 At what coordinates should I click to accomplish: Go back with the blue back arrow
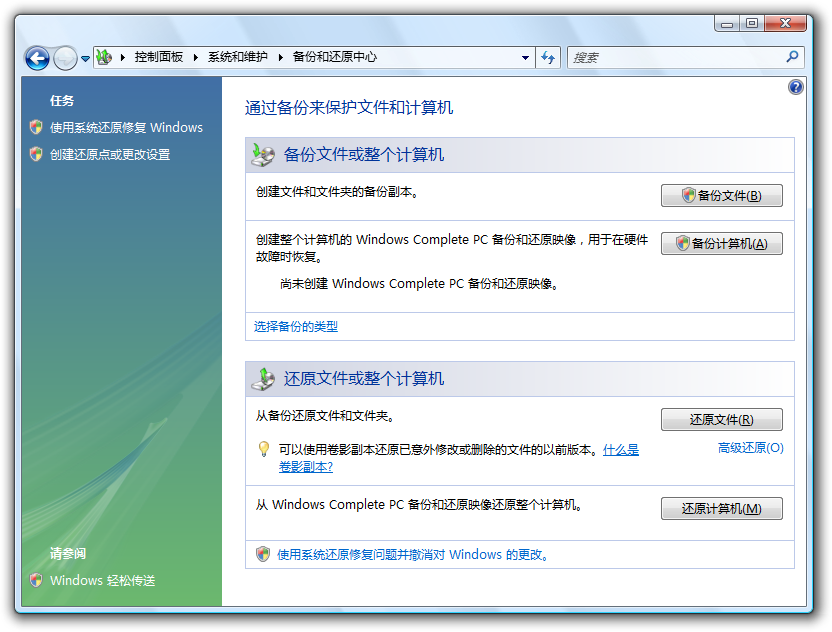37,58
